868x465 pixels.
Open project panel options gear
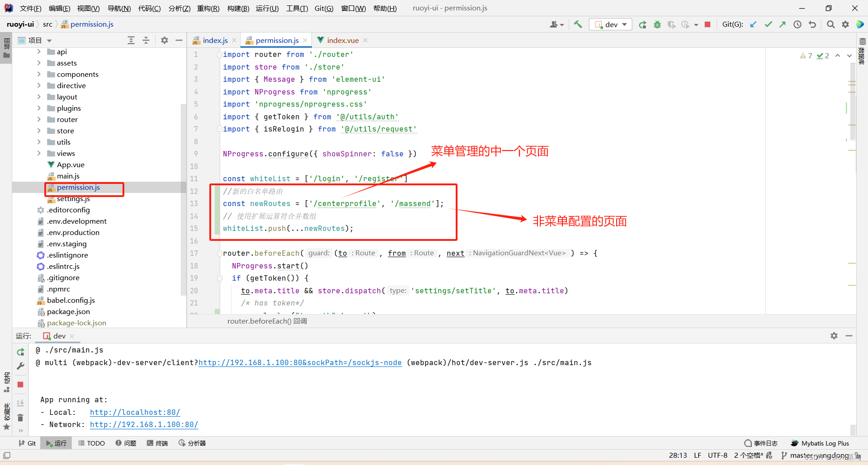click(x=165, y=40)
